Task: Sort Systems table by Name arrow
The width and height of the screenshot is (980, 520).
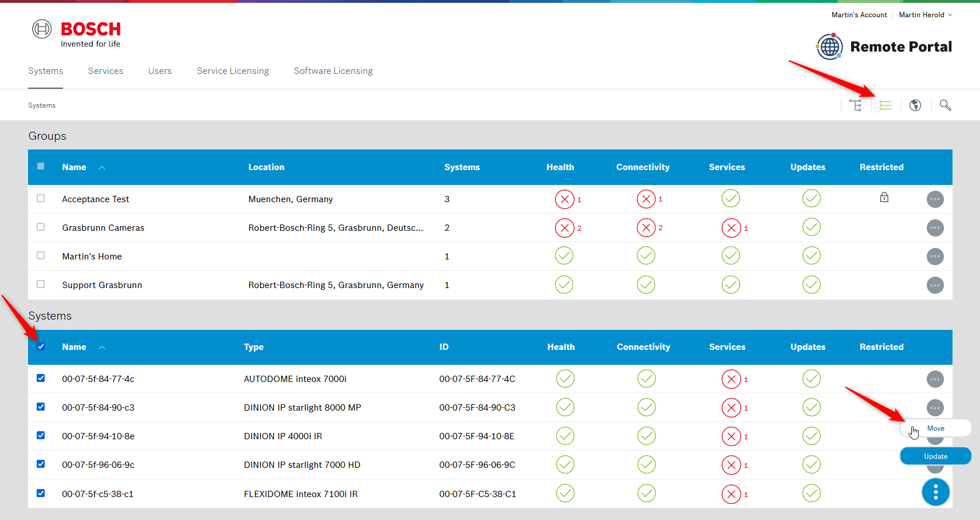Action: [x=102, y=348]
